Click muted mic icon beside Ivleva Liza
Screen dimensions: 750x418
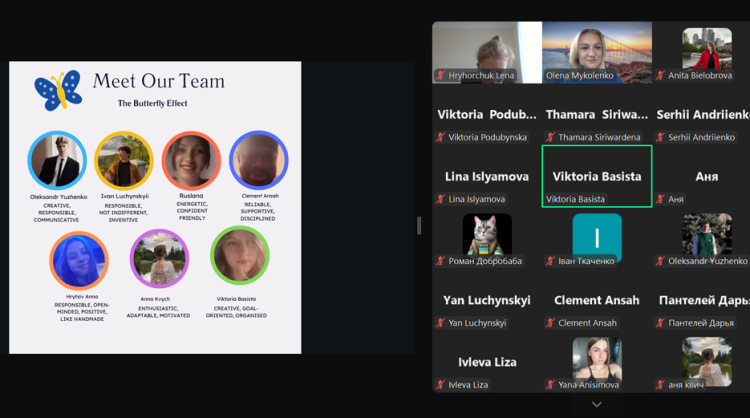441,384
